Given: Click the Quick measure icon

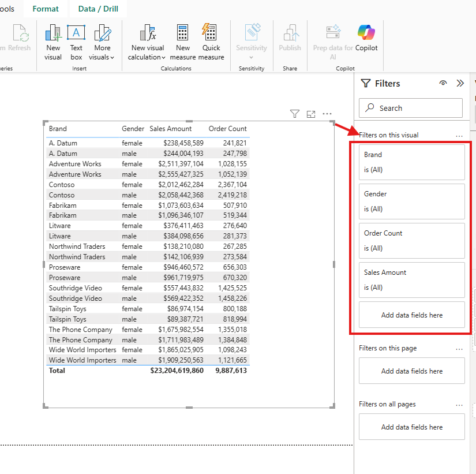Looking at the screenshot, I should 209,32.
